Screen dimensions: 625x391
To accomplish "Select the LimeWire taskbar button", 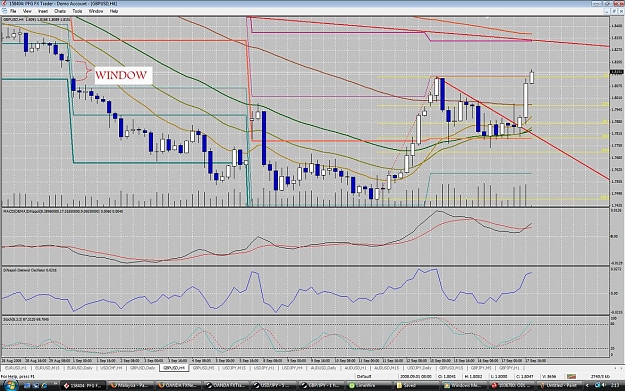I will click(x=369, y=385).
